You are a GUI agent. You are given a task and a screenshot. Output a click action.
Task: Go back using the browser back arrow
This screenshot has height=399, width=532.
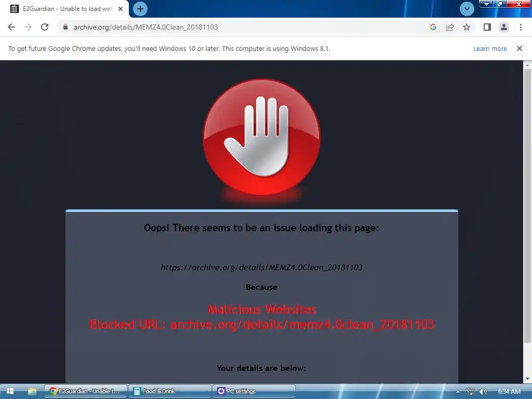coord(11,27)
